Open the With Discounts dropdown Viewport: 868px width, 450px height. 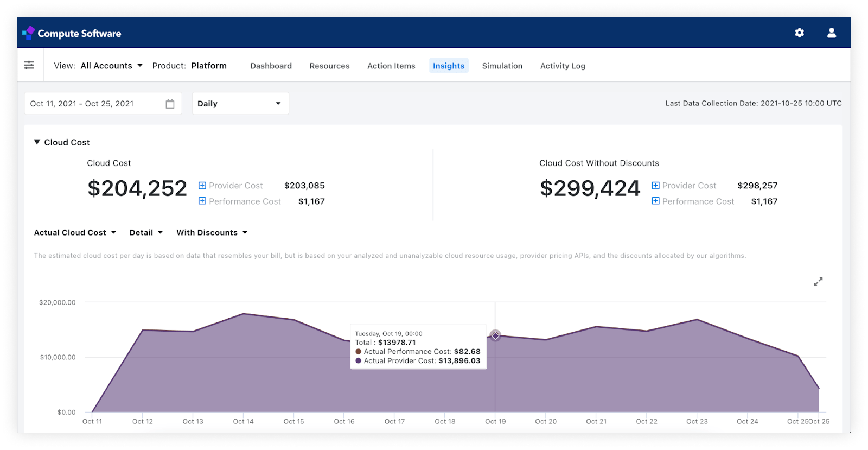click(x=212, y=232)
